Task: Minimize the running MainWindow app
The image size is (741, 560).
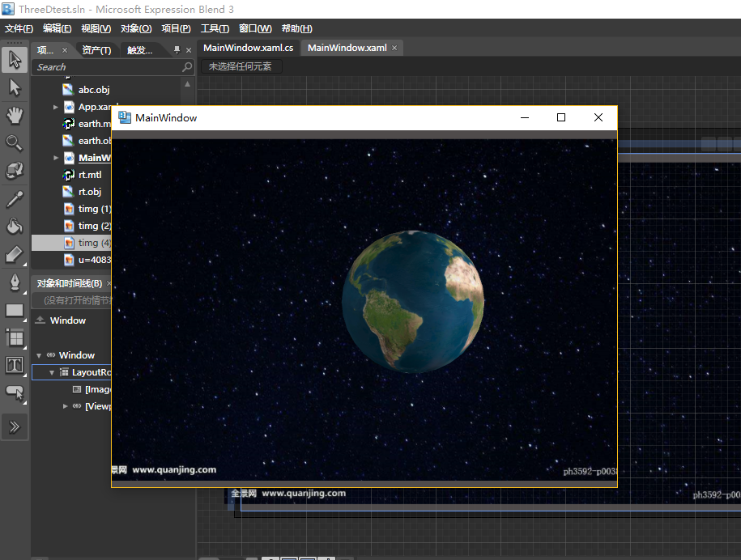Action: (x=525, y=117)
